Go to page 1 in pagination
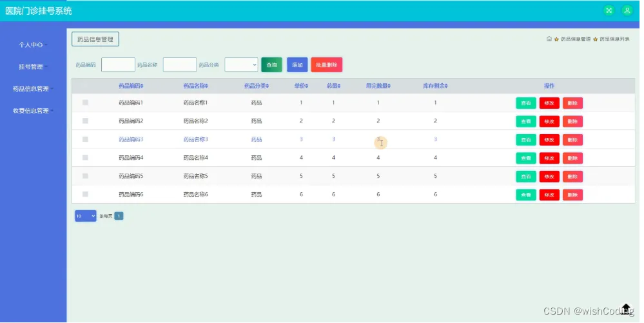The height and width of the screenshot is (323, 644). tap(119, 216)
